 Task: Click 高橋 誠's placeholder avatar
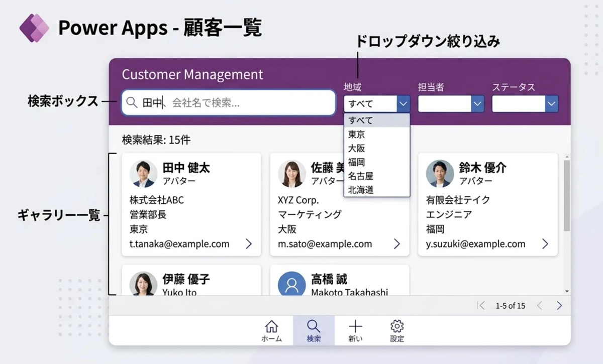pyautogui.click(x=291, y=285)
